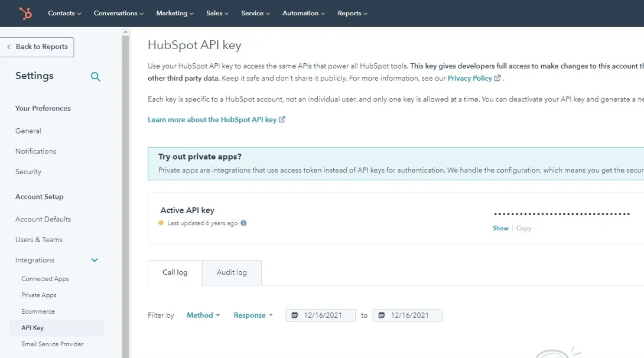The width and height of the screenshot is (644, 358).
Task: Show the hidden API key value
Action: (500, 228)
